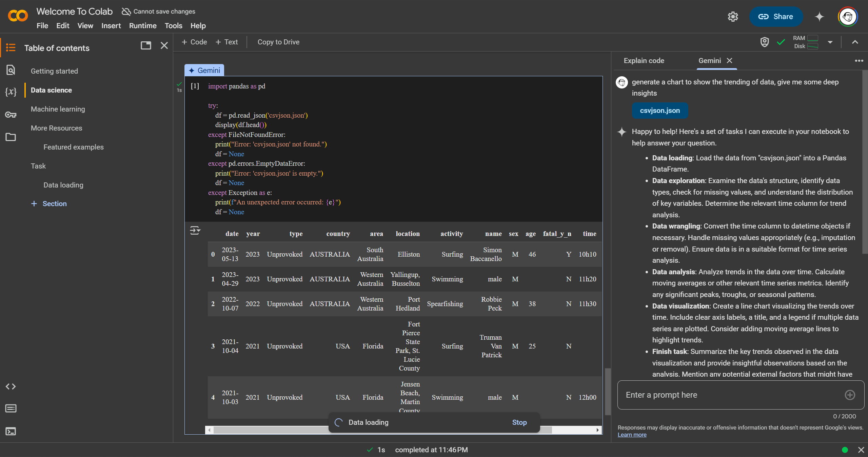This screenshot has height=457, width=868.
Task: Click the Share button
Action: coord(776,17)
